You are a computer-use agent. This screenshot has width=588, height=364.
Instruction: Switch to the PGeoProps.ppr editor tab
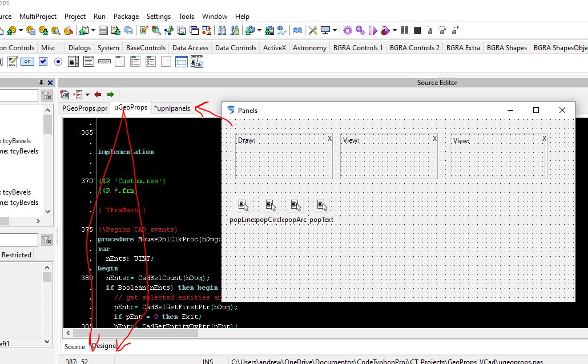[84, 108]
